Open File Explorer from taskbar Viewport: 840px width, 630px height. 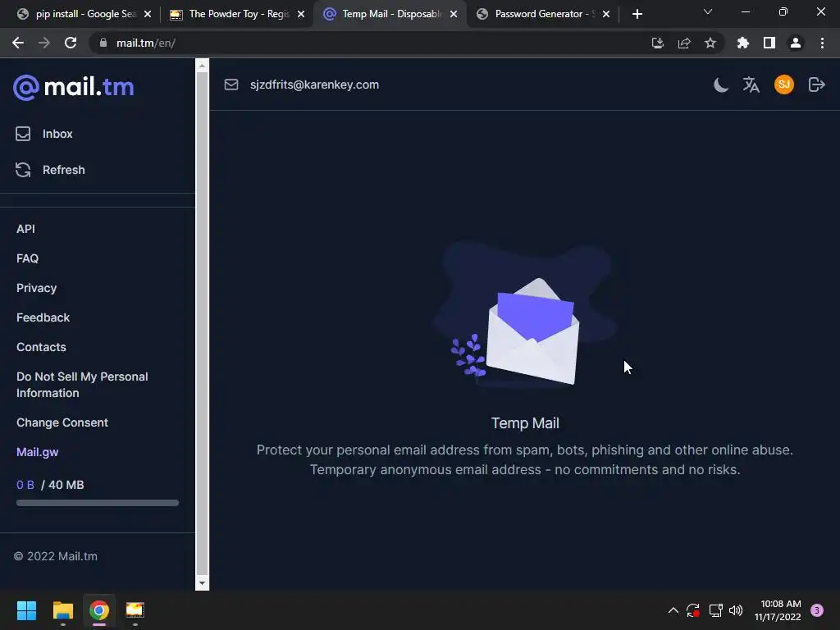click(x=62, y=610)
